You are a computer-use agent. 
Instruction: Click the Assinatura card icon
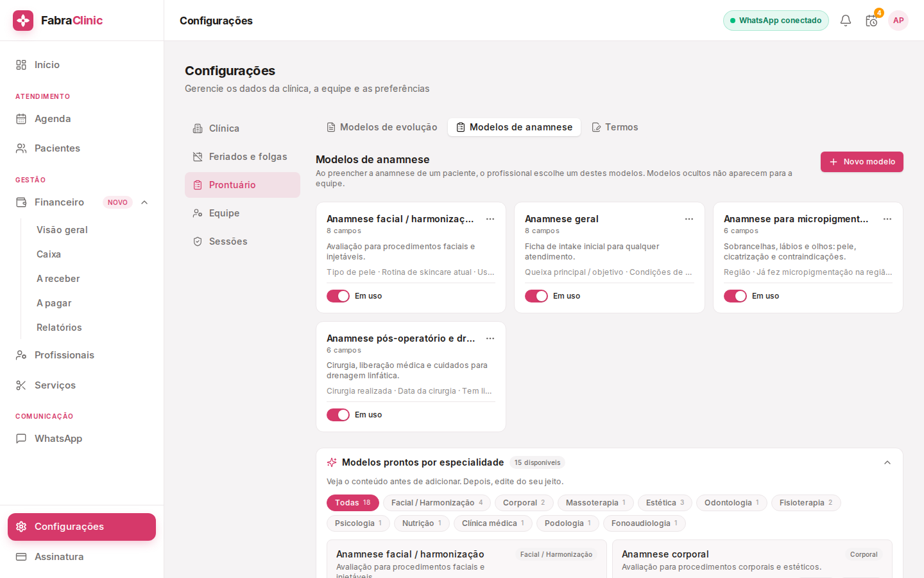click(x=21, y=557)
